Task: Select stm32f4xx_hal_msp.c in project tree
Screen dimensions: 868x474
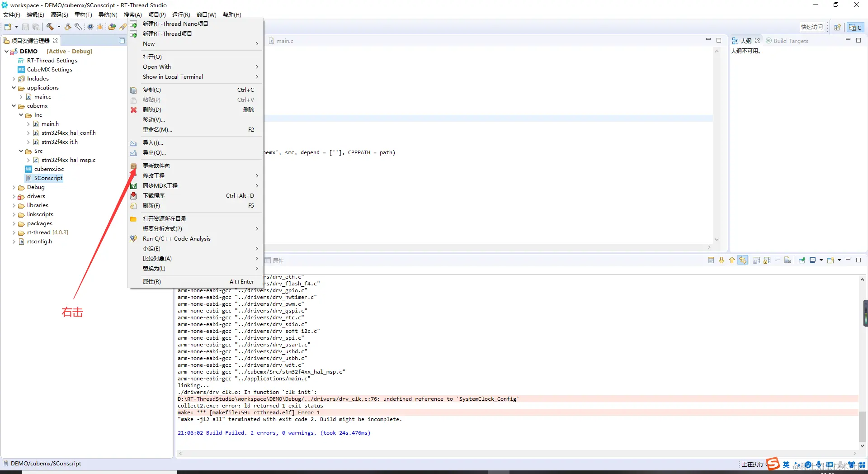Action: [x=64, y=160]
